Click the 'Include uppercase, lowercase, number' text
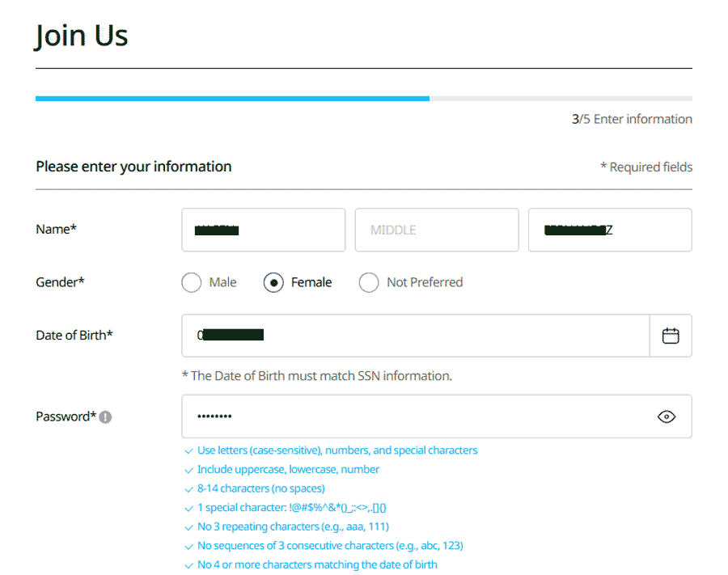Image resolution: width=728 pixels, height=575 pixels. (289, 469)
